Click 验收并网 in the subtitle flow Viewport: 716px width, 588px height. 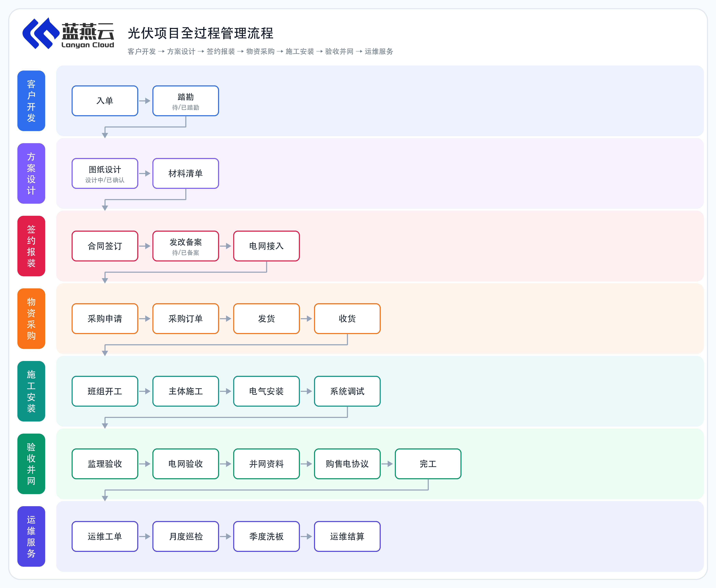[339, 51]
